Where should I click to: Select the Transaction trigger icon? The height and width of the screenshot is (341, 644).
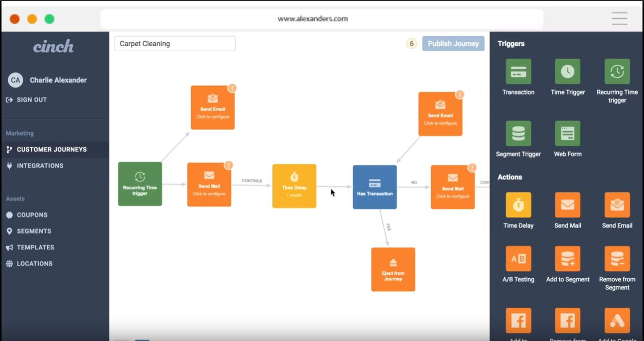[518, 72]
